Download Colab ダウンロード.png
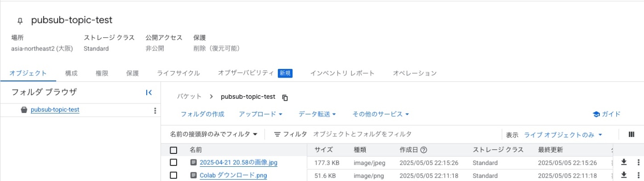This screenshot has height=181, width=644. [x=624, y=175]
